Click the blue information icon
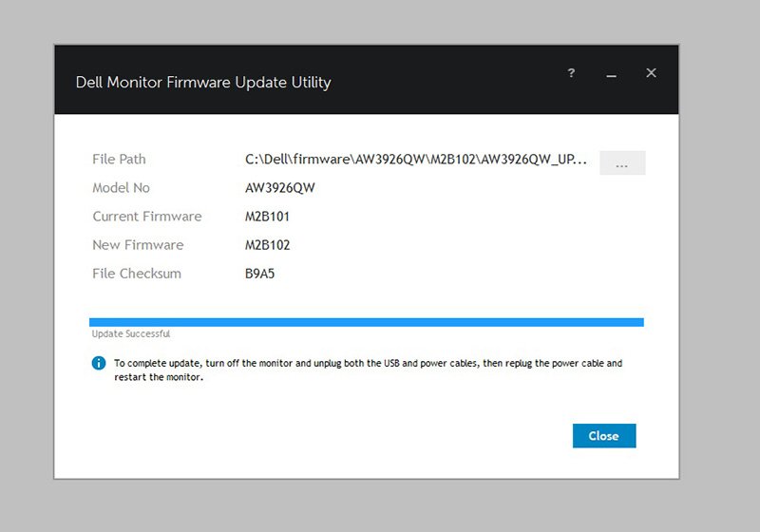This screenshot has width=760, height=532. 99,363
